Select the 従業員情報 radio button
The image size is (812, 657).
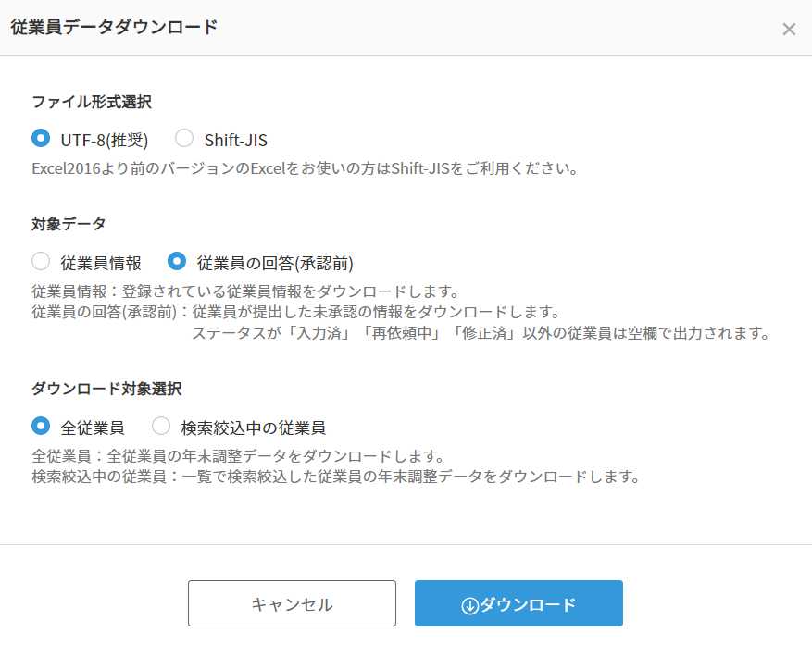[x=41, y=261]
